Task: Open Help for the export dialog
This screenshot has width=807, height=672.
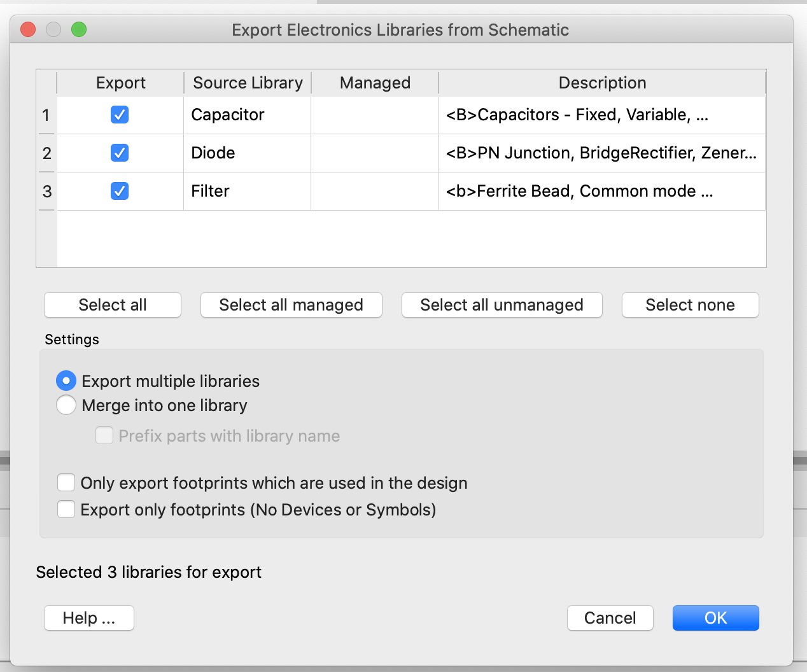Action: (x=88, y=617)
